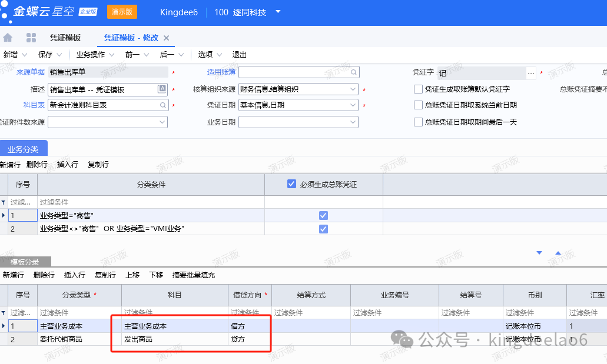Open the 凭证日期 dropdown list
The width and height of the screenshot is (607, 364).
(x=353, y=105)
